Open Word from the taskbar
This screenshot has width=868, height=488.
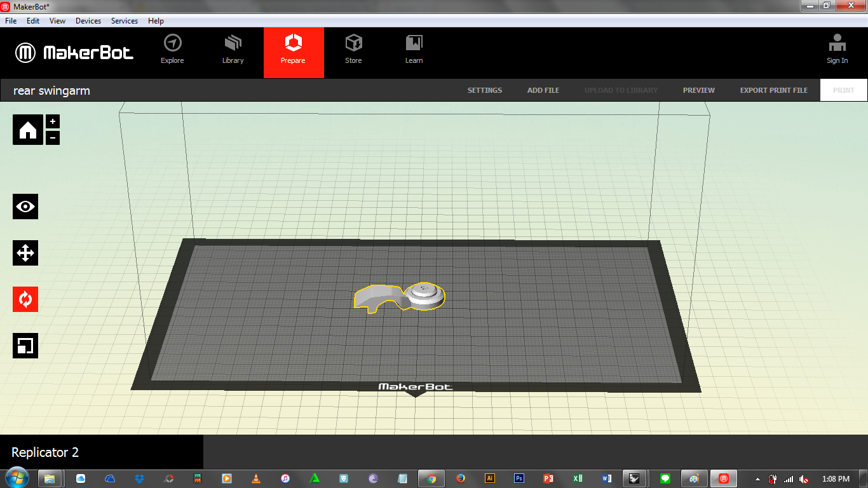coord(607,478)
